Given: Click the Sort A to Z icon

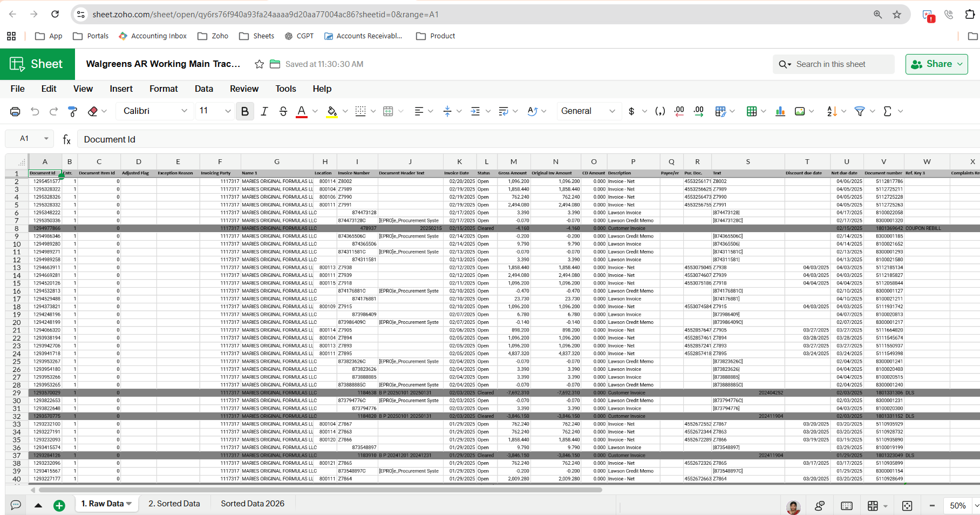Looking at the screenshot, I should (832, 111).
